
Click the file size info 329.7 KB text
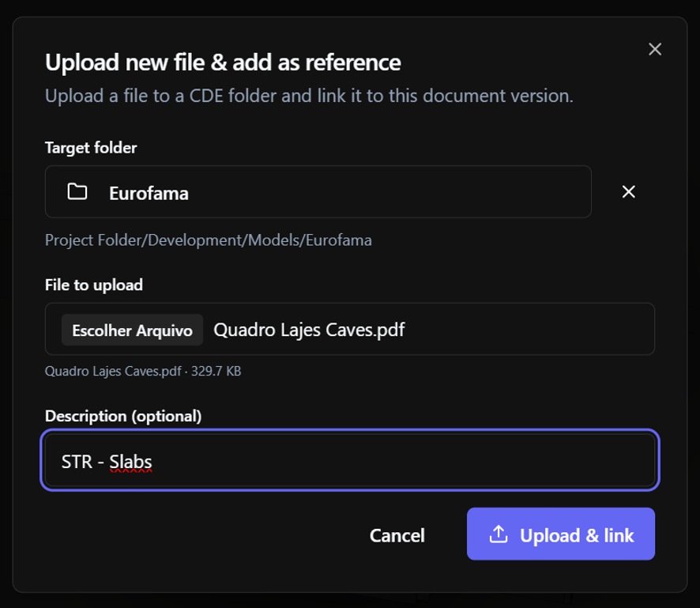coord(216,372)
